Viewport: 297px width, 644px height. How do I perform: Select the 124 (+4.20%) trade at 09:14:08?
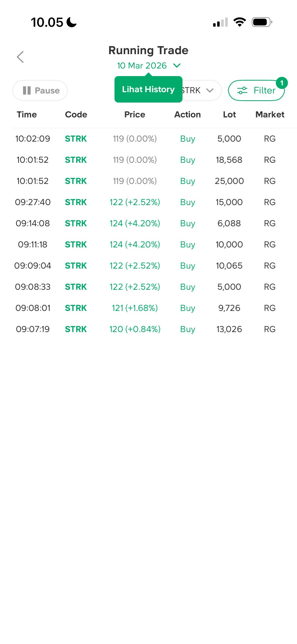135,223
